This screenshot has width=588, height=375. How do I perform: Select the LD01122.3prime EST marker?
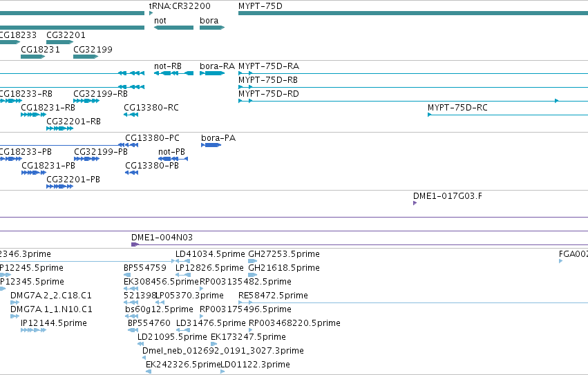click(222, 372)
